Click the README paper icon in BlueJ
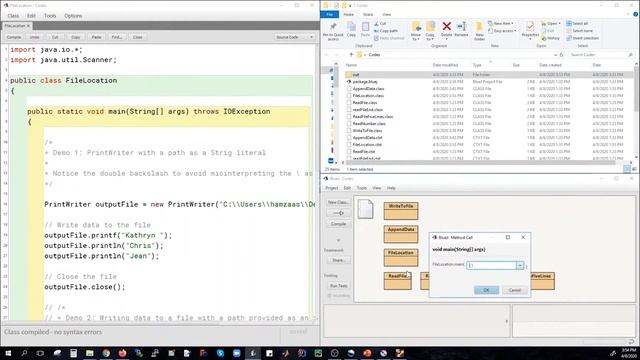The width and height of the screenshot is (640, 360). coord(365,209)
